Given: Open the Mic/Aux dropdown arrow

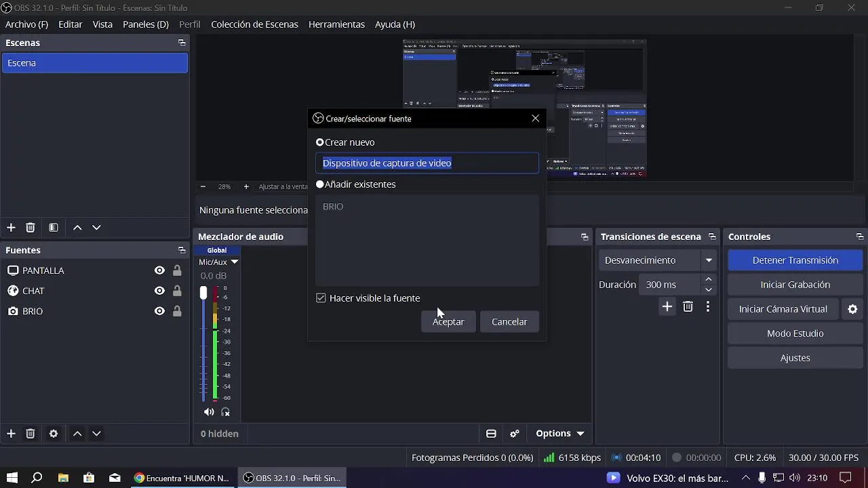Looking at the screenshot, I should pos(235,262).
